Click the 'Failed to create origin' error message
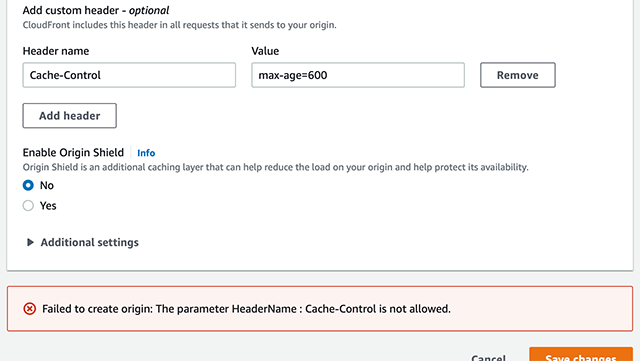640x361 pixels. coord(246,309)
